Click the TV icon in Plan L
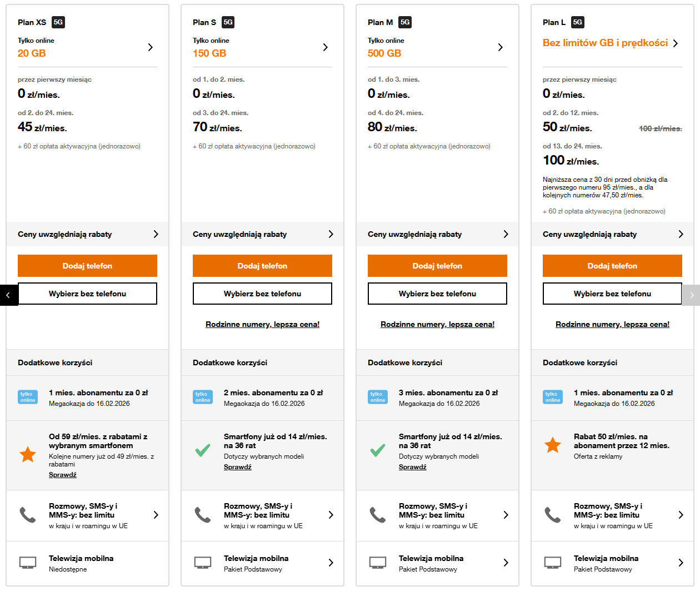The height and width of the screenshot is (591, 700). (x=553, y=563)
